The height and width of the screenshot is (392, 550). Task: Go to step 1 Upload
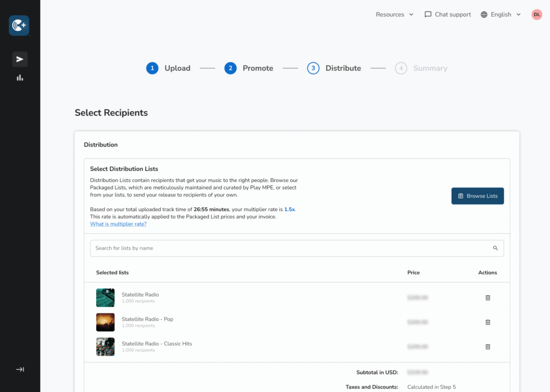[168, 68]
